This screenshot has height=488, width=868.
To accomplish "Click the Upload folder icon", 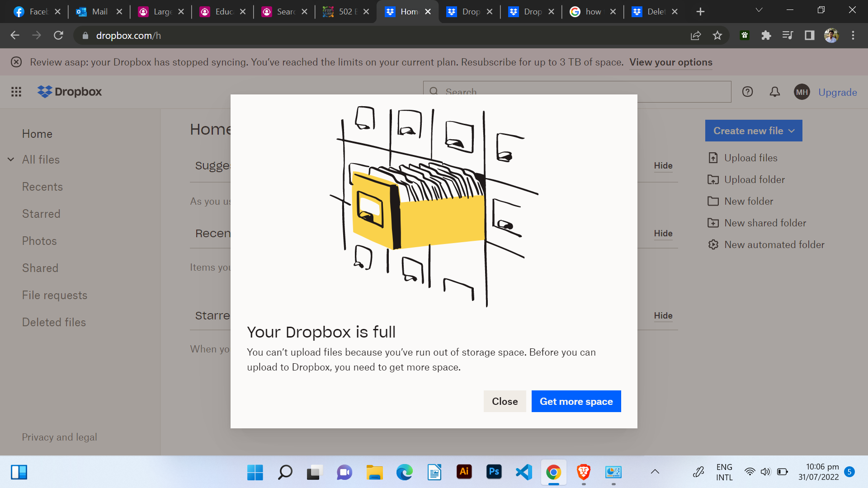I will pos(712,179).
